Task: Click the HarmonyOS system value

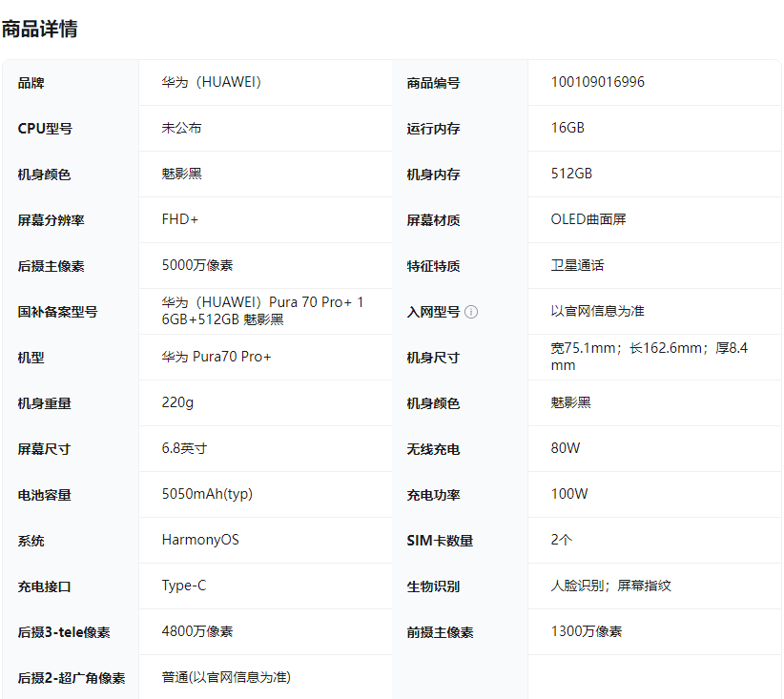Action: 200,540
